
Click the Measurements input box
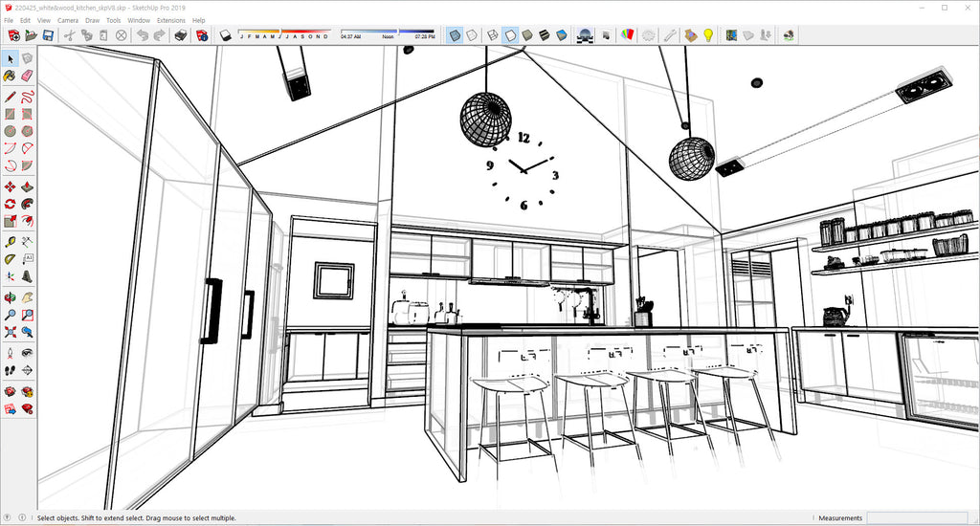pos(918,518)
